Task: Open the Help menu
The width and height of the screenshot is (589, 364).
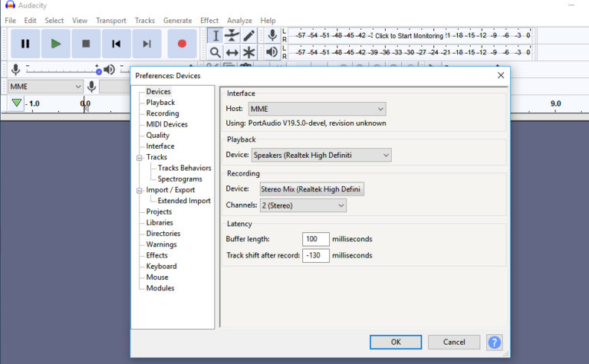Action: pyautogui.click(x=268, y=21)
